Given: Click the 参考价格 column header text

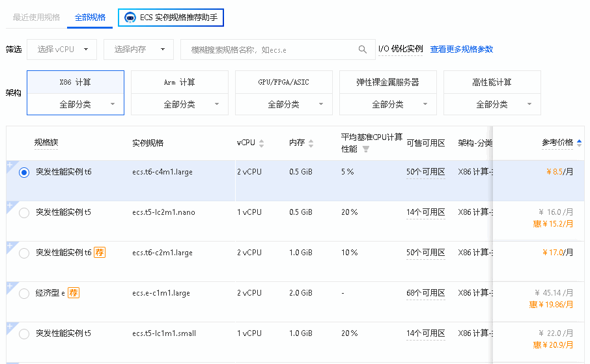Looking at the screenshot, I should pos(557,143).
